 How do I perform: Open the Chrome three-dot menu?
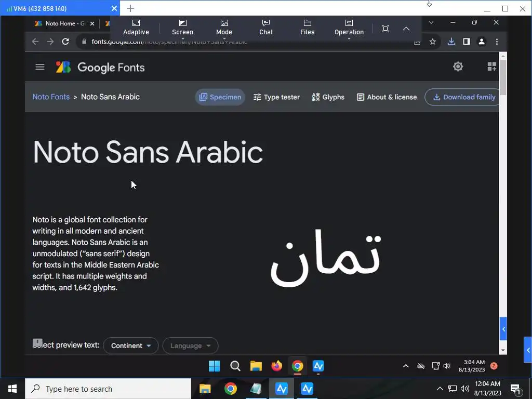(497, 42)
